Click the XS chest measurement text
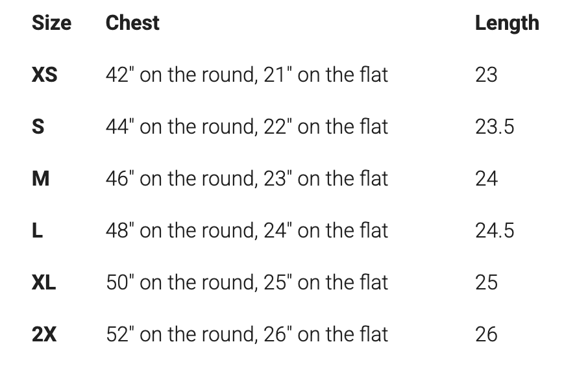This screenshot has width=588, height=392. [x=247, y=75]
